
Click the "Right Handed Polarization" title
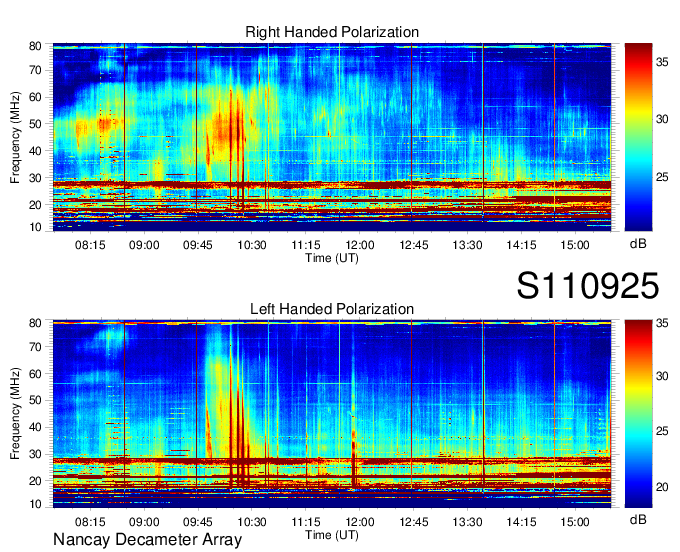coord(332,32)
